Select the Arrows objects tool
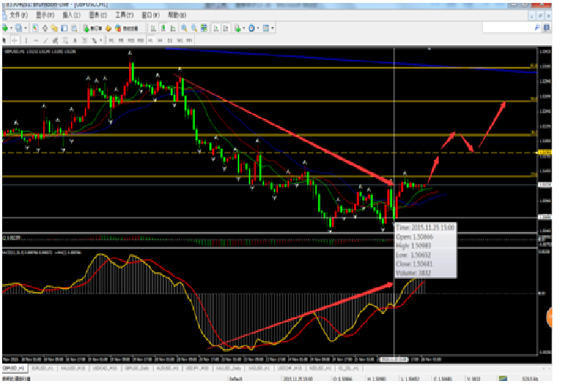Image resolution: width=564 pixels, height=392 pixels. pos(94,40)
